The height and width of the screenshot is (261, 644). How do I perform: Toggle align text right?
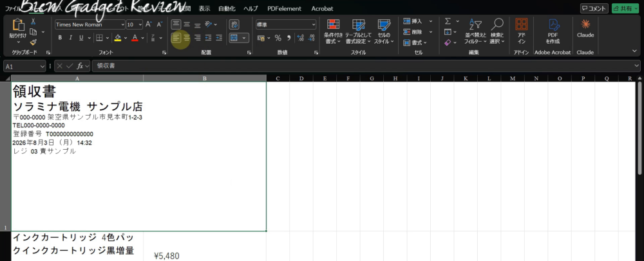point(198,38)
